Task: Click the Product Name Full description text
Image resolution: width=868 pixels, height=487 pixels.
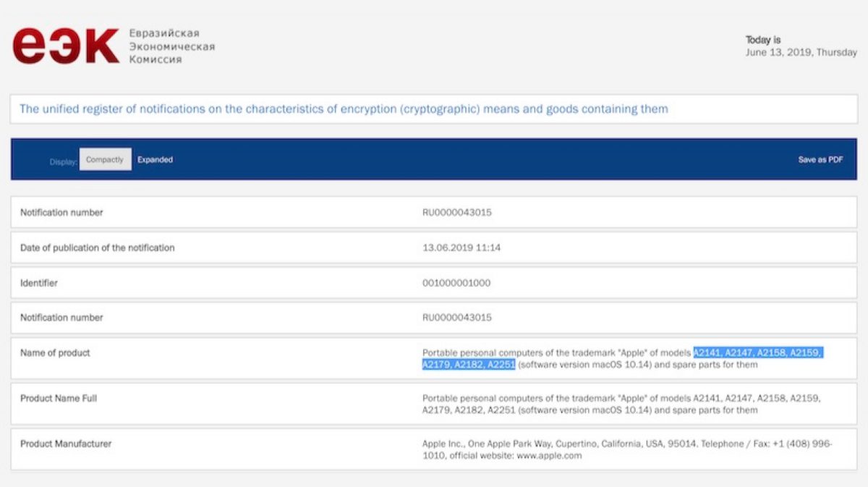Action: pyautogui.click(x=621, y=405)
